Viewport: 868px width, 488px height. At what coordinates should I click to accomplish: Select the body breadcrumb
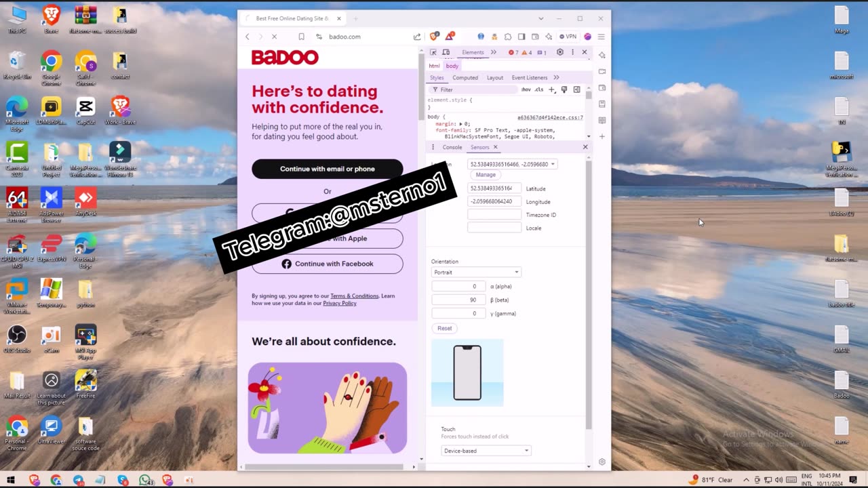coord(452,66)
